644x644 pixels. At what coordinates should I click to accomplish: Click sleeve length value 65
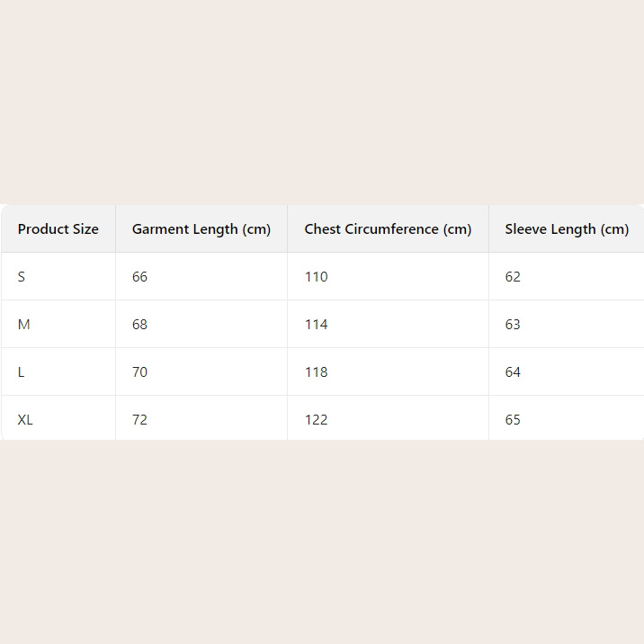(513, 420)
